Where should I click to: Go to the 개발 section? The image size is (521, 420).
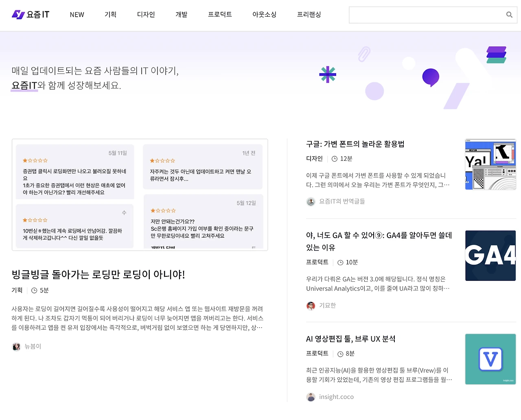pos(182,15)
